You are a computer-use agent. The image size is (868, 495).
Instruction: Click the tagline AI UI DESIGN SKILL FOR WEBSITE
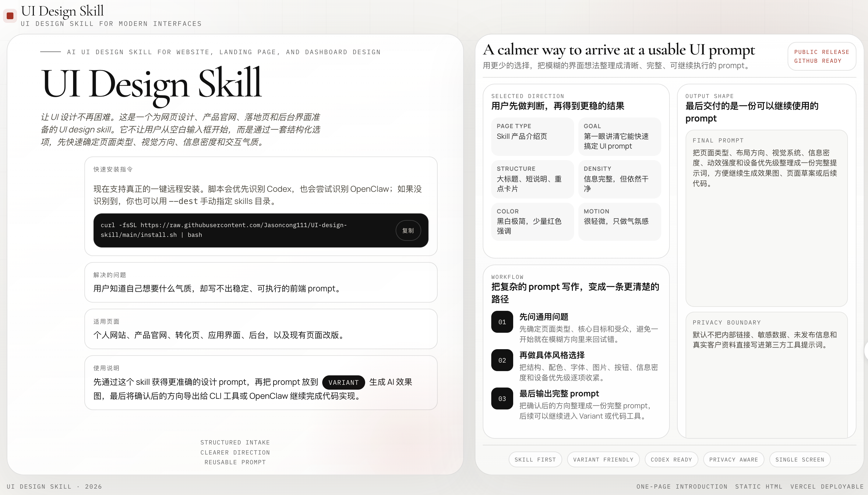coord(224,52)
